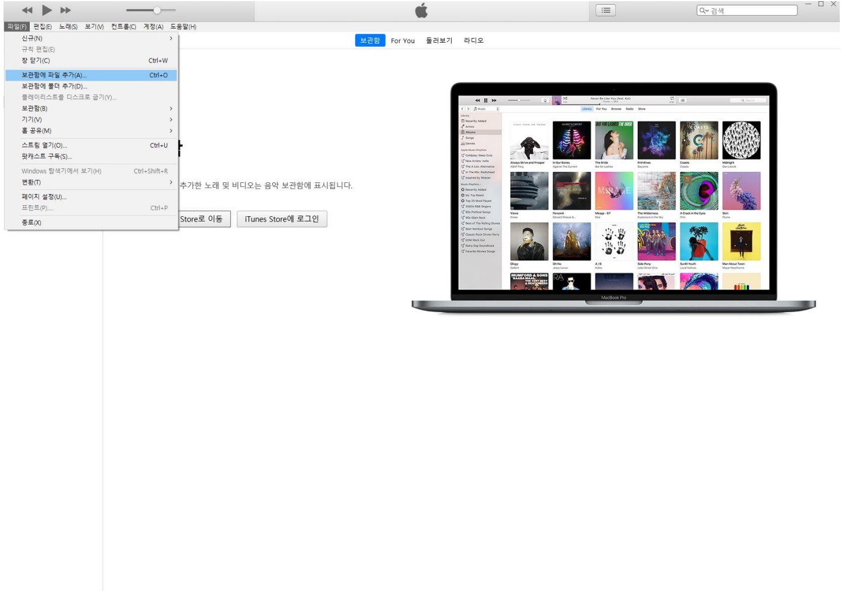This screenshot has width=842, height=616.
Task: Click the Play button
Action: (47, 10)
